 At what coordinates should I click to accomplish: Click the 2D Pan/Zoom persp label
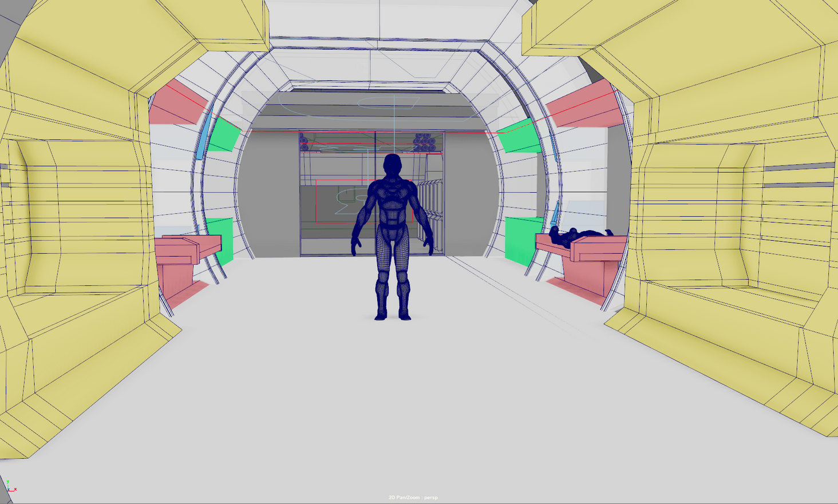(x=413, y=498)
